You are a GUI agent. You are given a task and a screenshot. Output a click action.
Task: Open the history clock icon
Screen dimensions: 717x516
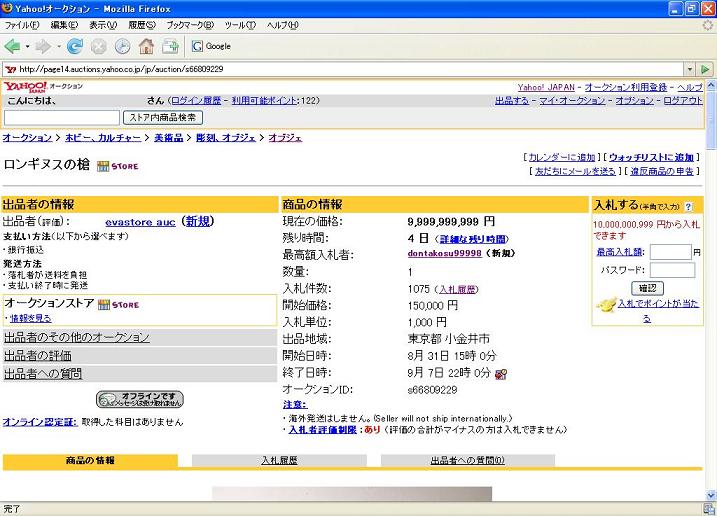[122, 46]
